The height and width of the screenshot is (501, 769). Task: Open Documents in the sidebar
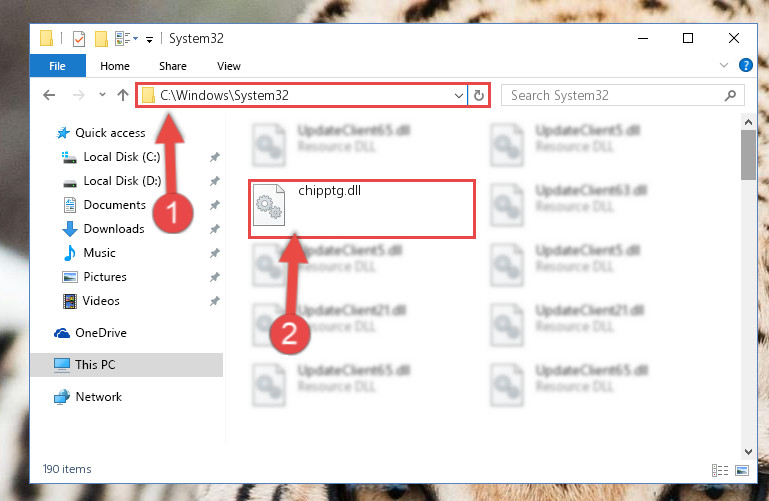[114, 205]
